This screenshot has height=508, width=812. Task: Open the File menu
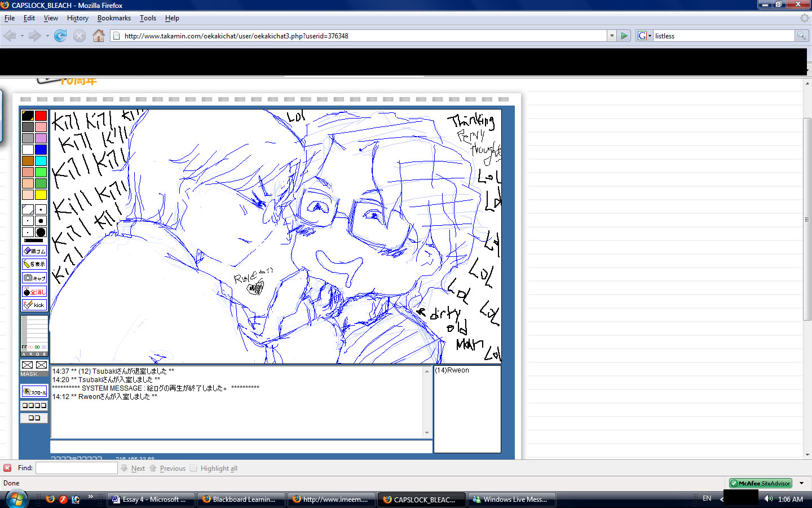click(10, 18)
